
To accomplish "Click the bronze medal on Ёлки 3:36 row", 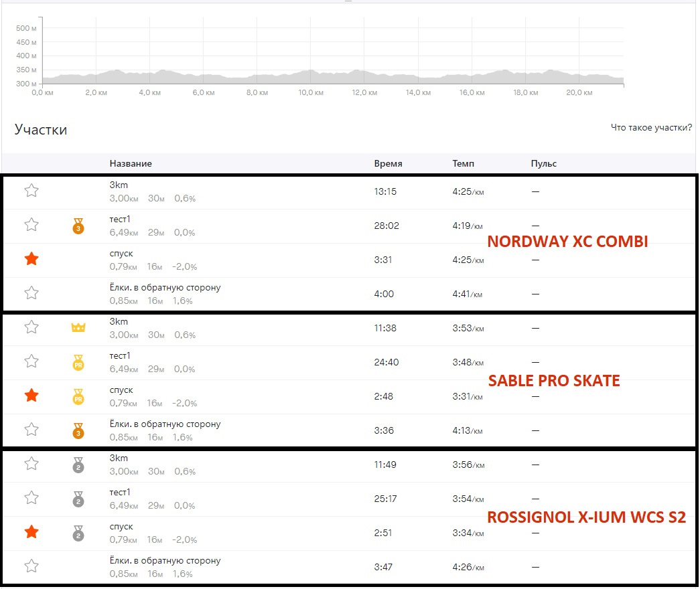I will pos(78,432).
